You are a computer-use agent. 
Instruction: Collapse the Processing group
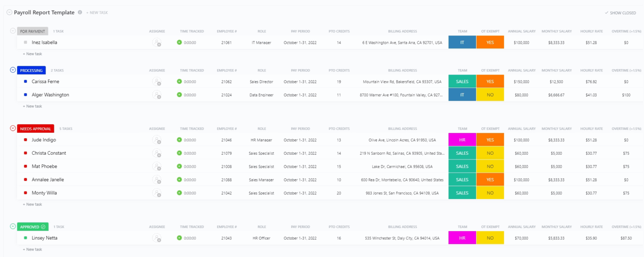(13, 70)
